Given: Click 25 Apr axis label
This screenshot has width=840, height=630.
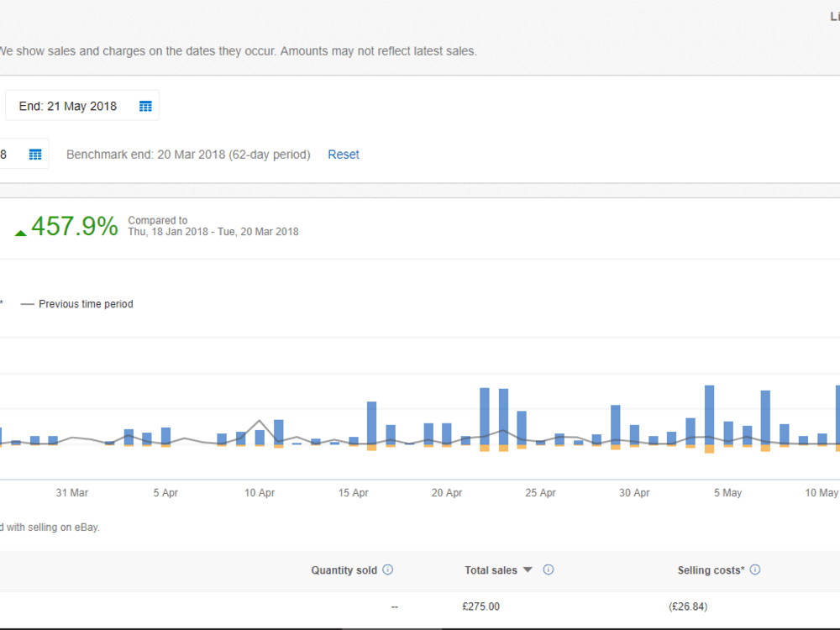Looking at the screenshot, I should (x=540, y=492).
